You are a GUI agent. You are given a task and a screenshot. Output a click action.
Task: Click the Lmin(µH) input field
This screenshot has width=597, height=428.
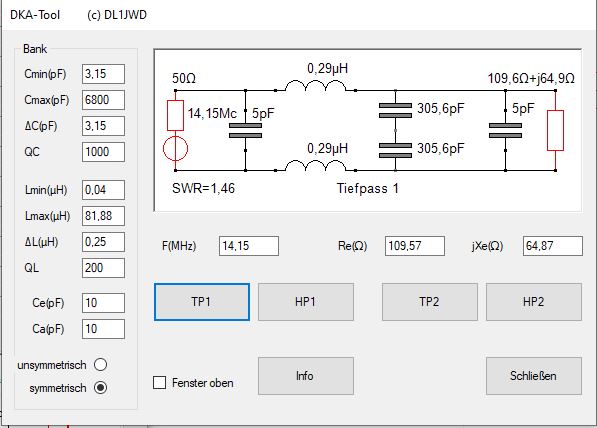pyautogui.click(x=103, y=190)
